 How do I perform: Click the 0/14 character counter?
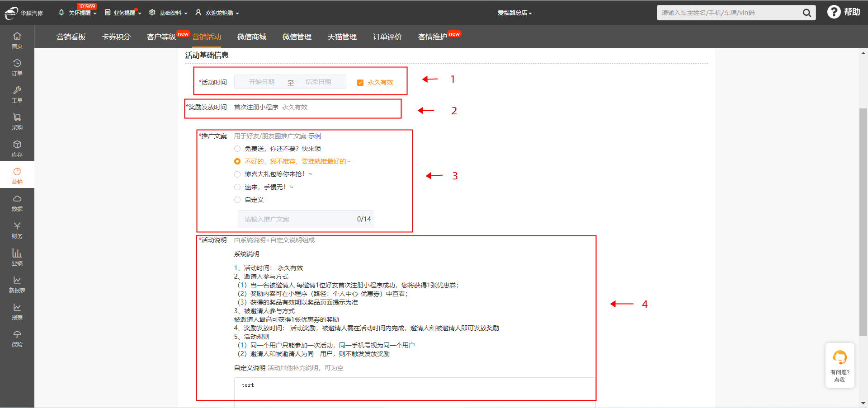pyautogui.click(x=364, y=219)
